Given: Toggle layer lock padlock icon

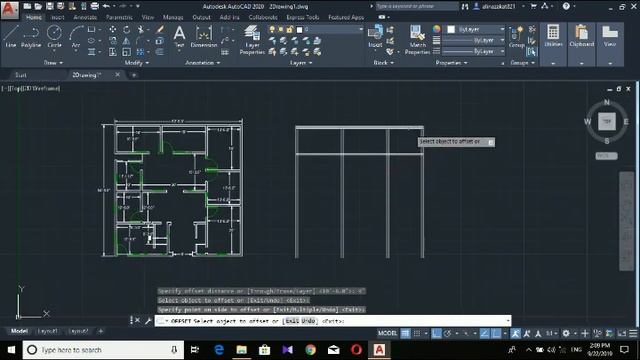Looking at the screenshot, I should tap(290, 29).
